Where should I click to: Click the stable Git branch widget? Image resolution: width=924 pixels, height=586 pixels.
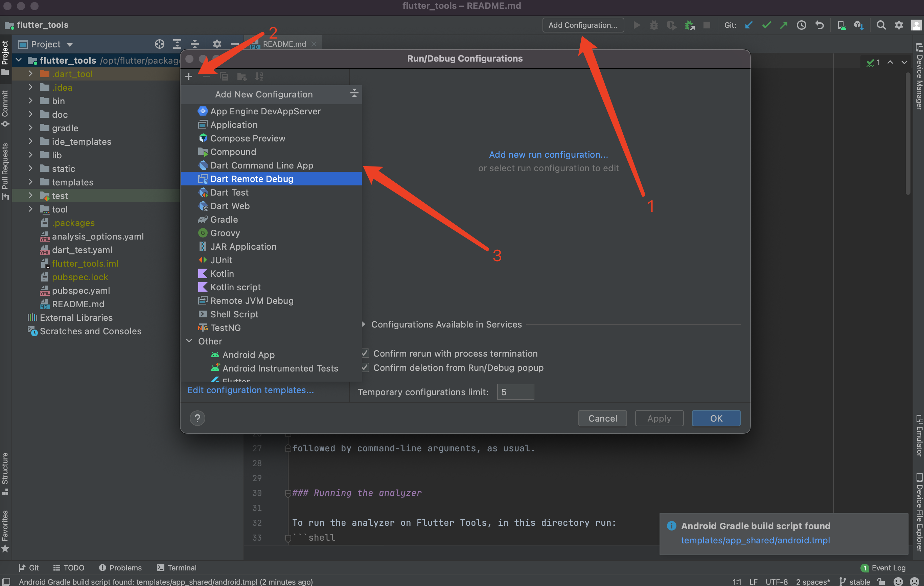point(855,582)
